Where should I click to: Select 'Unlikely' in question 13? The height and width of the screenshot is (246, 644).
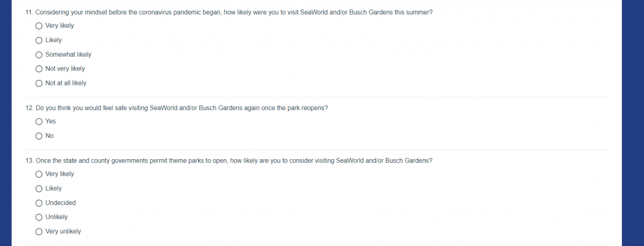point(39,217)
